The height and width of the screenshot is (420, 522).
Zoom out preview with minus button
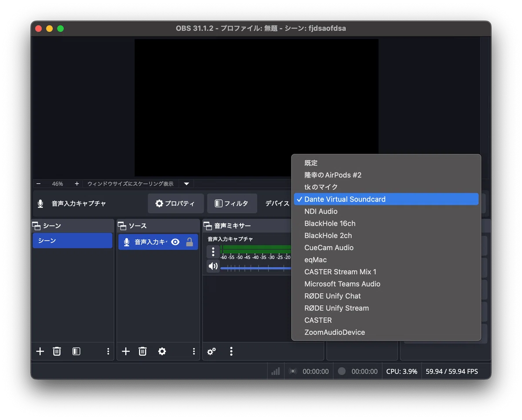coord(38,184)
